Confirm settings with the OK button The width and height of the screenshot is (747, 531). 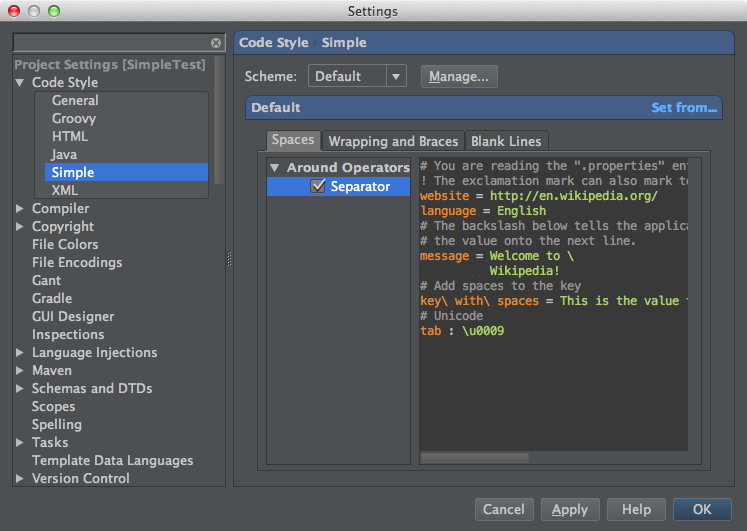pos(702,509)
